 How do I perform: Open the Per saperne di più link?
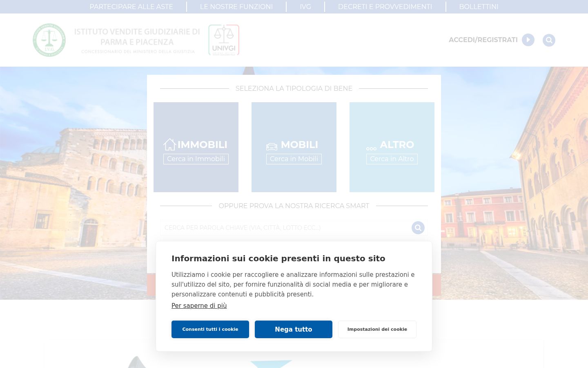[x=199, y=306]
